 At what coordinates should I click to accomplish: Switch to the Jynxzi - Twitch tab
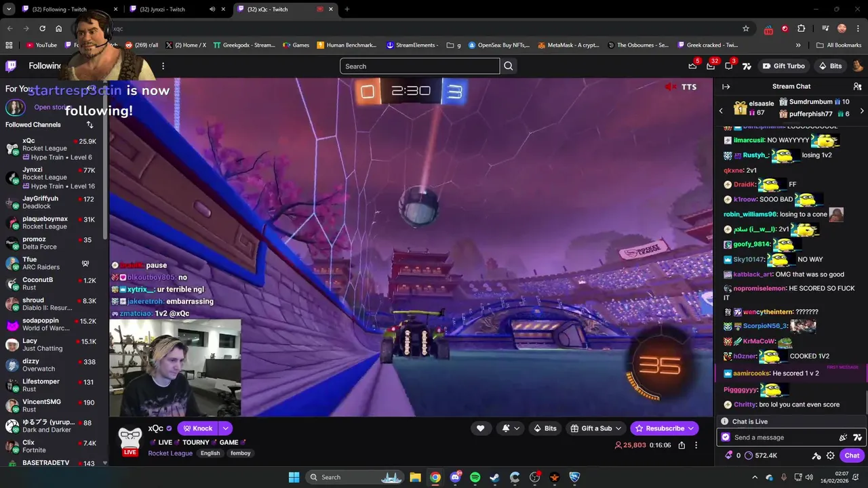[176, 9]
